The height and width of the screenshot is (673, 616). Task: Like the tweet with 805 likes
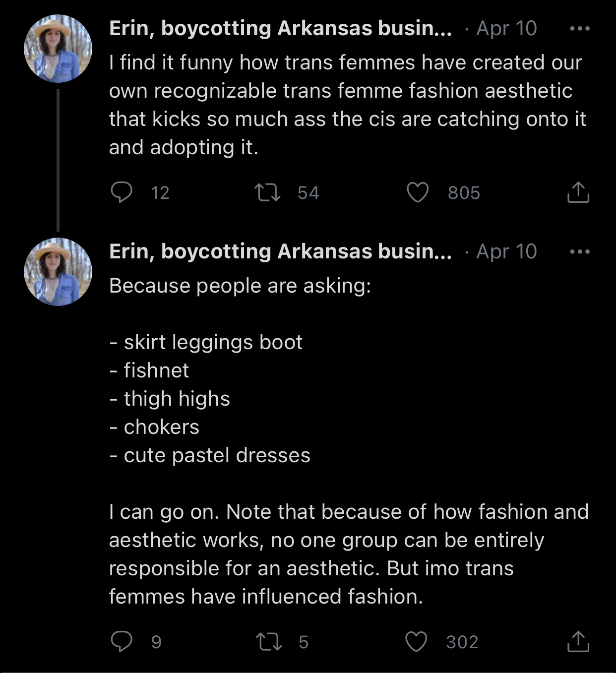418,192
